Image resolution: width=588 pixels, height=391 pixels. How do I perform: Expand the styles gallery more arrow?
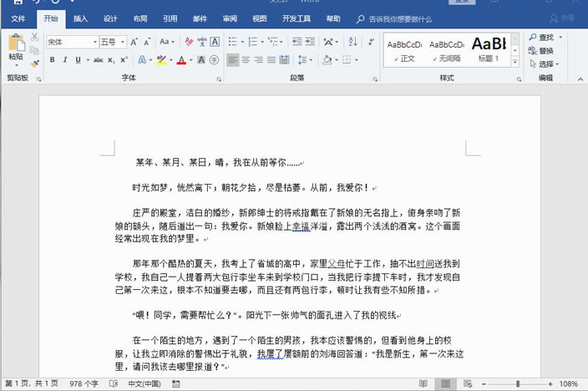point(515,62)
